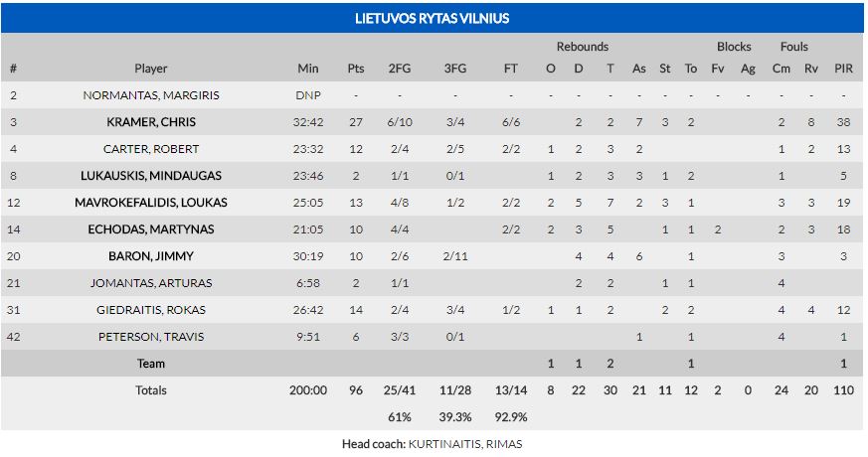
Task: Click the Rebounds group header
Action: 583,47
